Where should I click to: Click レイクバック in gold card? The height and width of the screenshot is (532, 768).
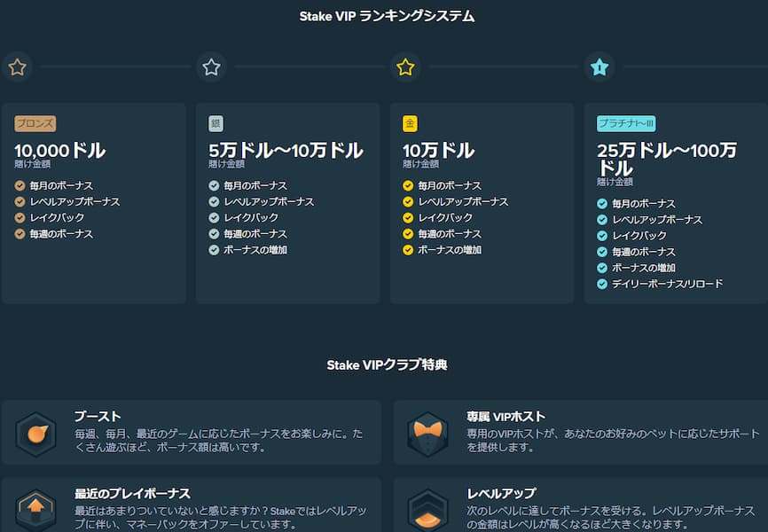point(445,217)
